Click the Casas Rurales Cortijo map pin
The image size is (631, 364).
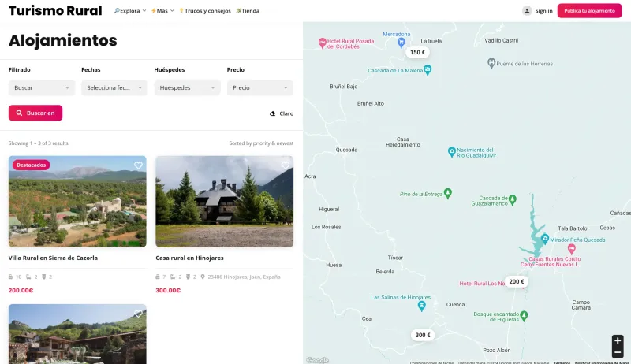coord(571,249)
